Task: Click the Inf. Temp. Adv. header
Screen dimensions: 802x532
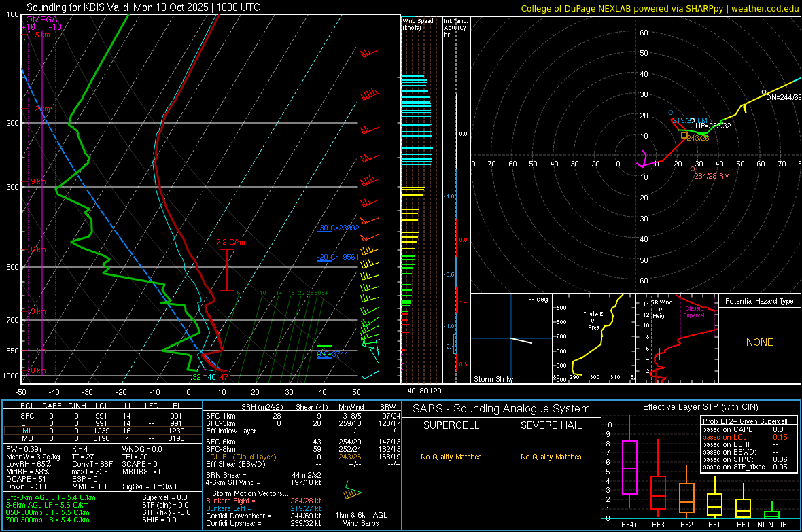Action: (x=455, y=28)
